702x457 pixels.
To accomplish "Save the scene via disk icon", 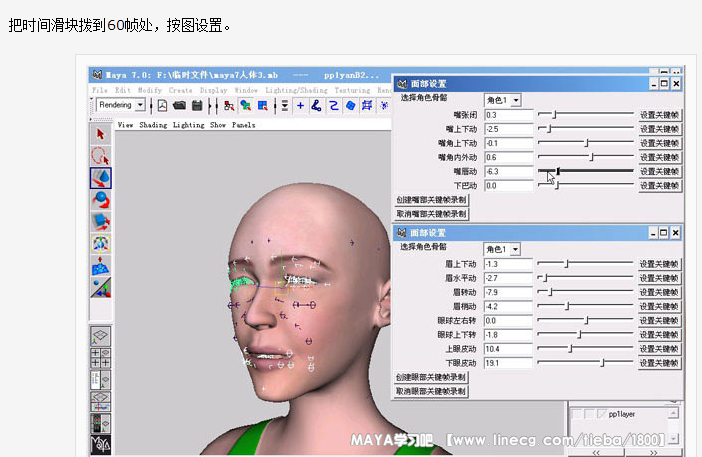I will [197, 106].
